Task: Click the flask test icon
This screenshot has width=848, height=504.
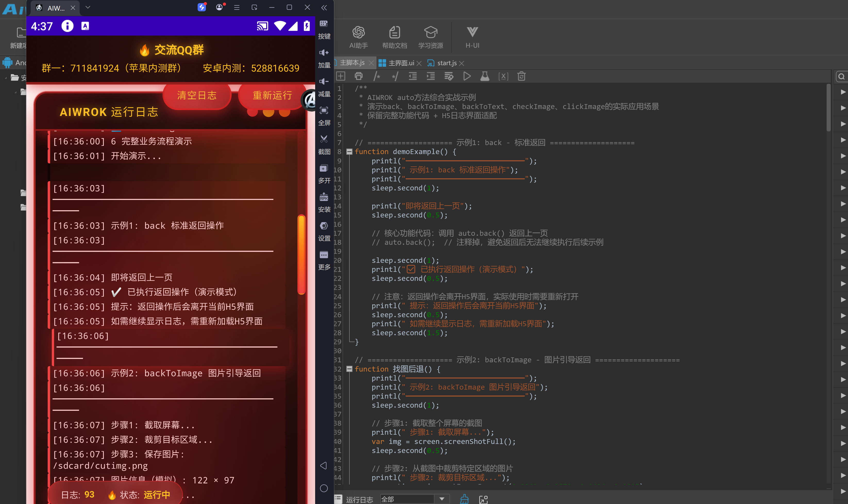Action: click(x=485, y=76)
